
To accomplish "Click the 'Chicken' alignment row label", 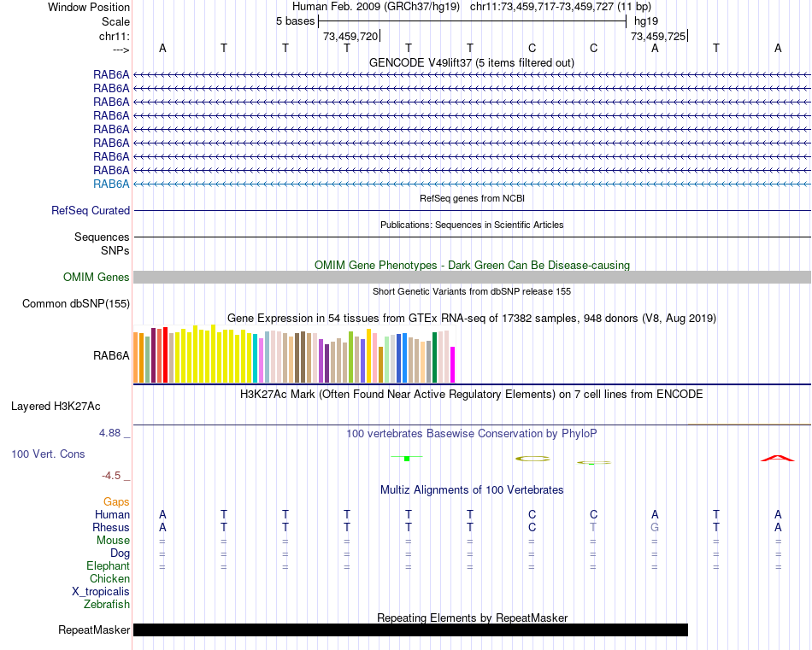I will [x=109, y=578].
